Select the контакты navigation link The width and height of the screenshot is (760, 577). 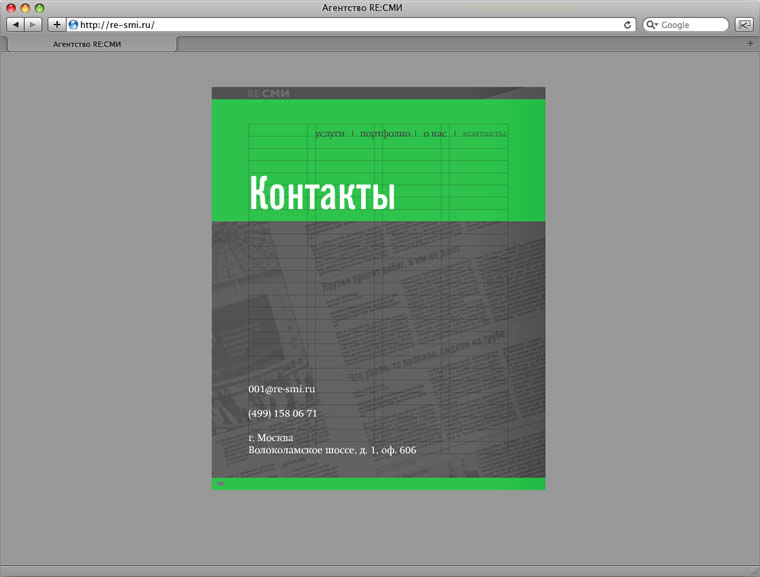pos(485,133)
